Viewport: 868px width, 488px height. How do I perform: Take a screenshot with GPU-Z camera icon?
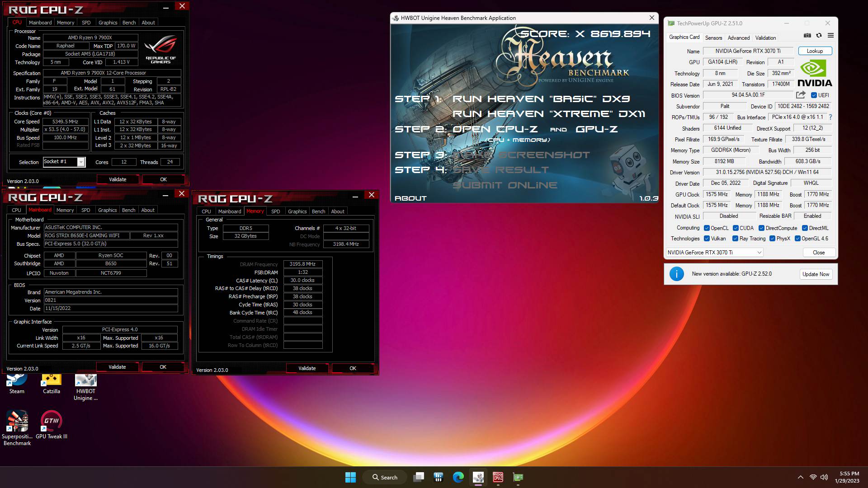tap(807, 35)
